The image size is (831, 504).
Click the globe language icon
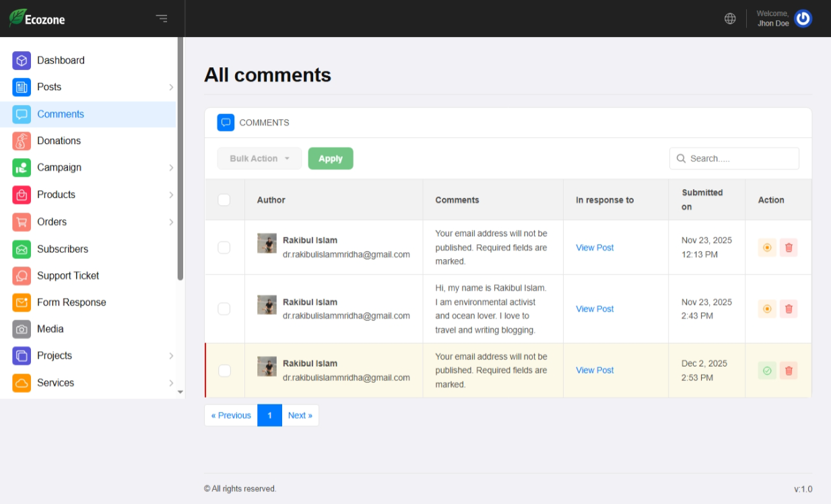[730, 19]
